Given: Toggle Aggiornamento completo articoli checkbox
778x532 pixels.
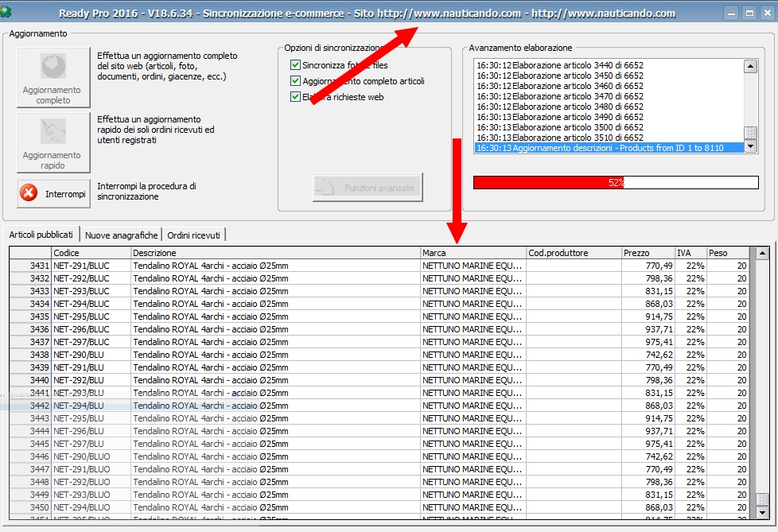Looking at the screenshot, I should 295,81.
